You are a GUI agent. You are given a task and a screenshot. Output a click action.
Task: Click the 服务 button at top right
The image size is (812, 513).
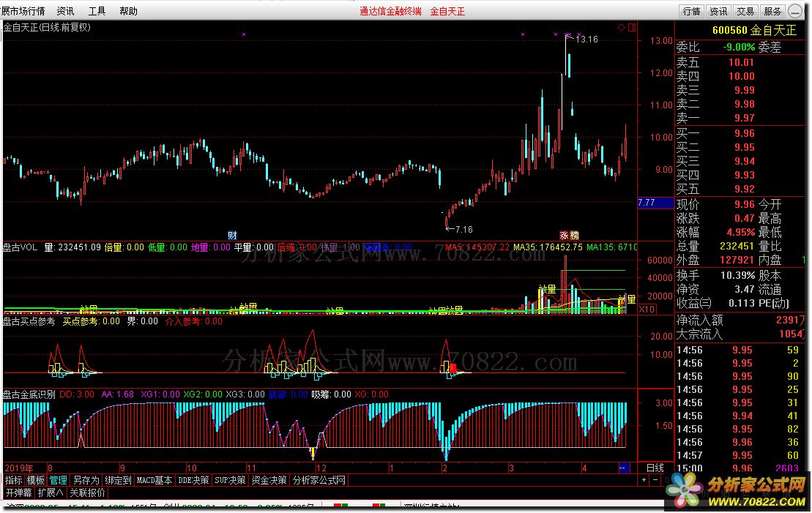772,11
